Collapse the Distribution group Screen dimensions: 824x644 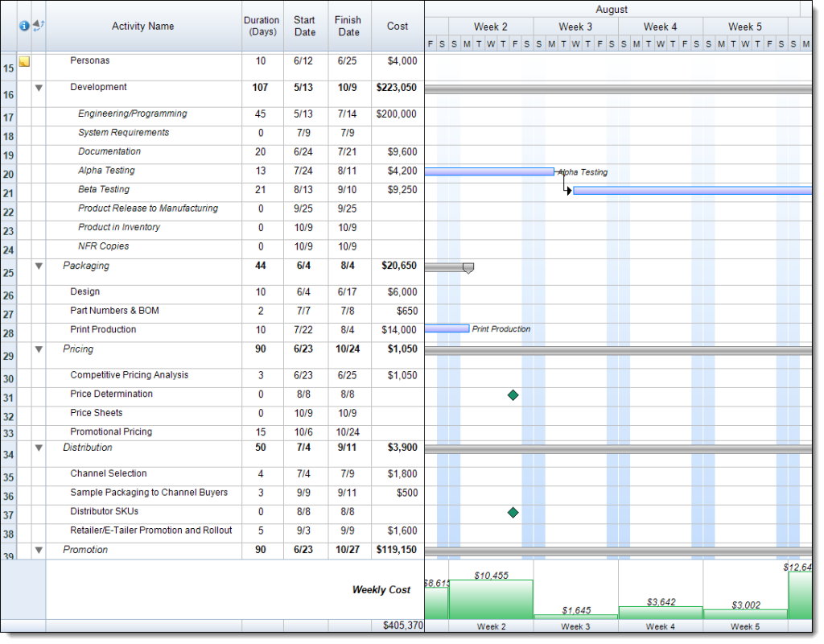point(38,448)
